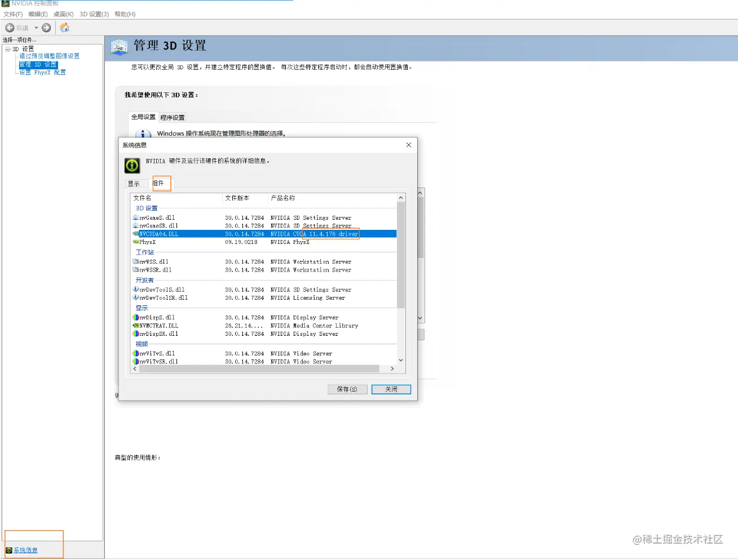Screen dimensions: 738x560
Task: Open the 帮助(H) menu
Action: [125, 14]
